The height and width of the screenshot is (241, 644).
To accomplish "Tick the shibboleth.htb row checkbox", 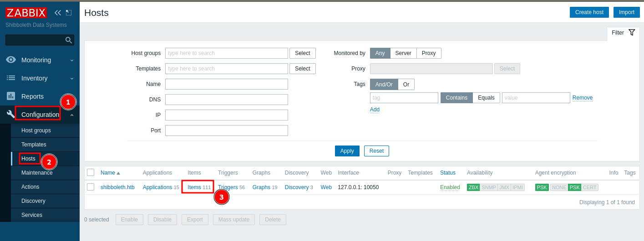I will pyautogui.click(x=91, y=187).
